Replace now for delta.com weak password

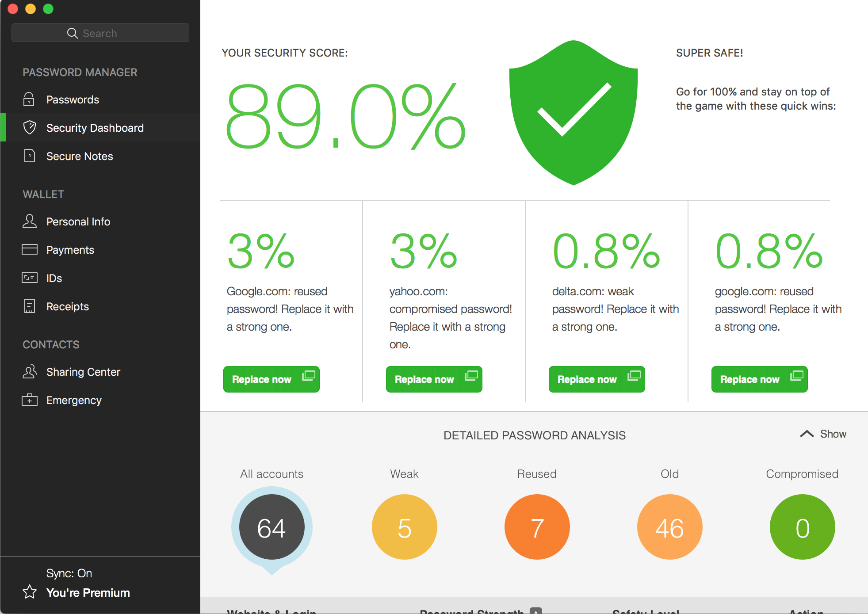coord(597,379)
